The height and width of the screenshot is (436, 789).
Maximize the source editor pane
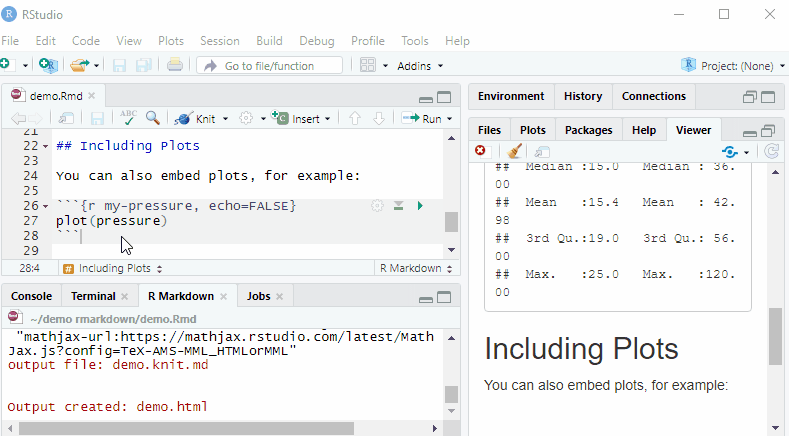(444, 97)
